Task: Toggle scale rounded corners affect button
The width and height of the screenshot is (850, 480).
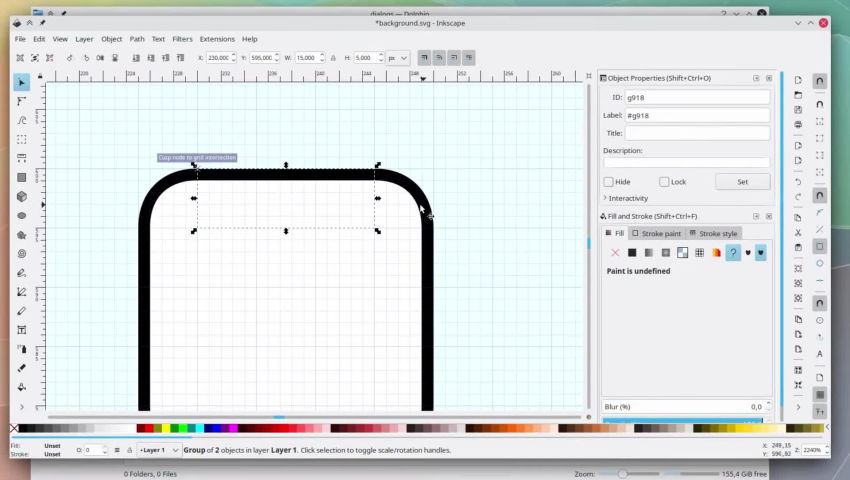Action: click(439, 57)
